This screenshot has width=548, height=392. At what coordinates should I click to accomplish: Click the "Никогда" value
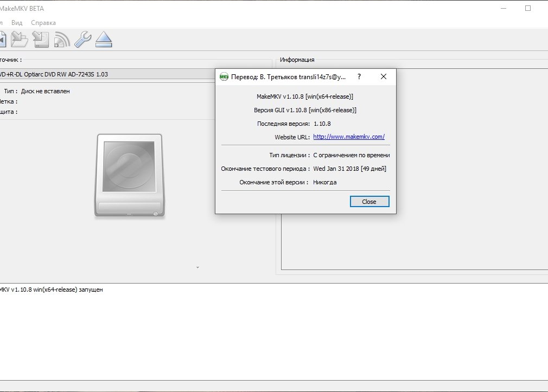click(x=324, y=182)
